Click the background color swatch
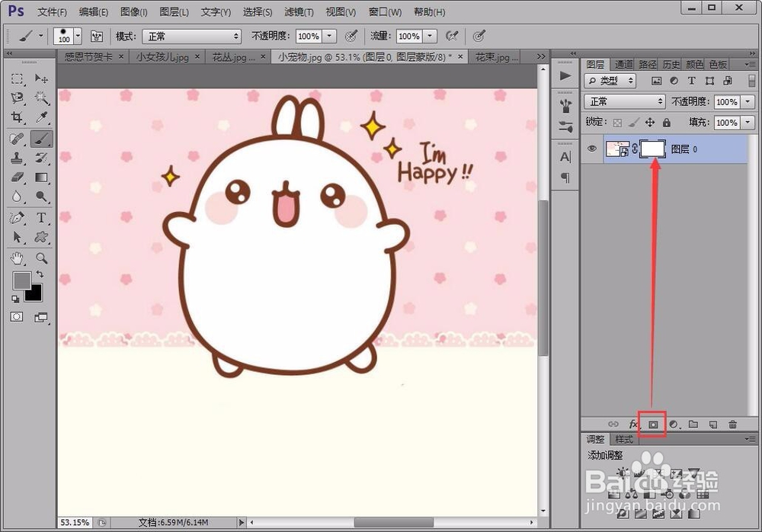 pos(35,295)
